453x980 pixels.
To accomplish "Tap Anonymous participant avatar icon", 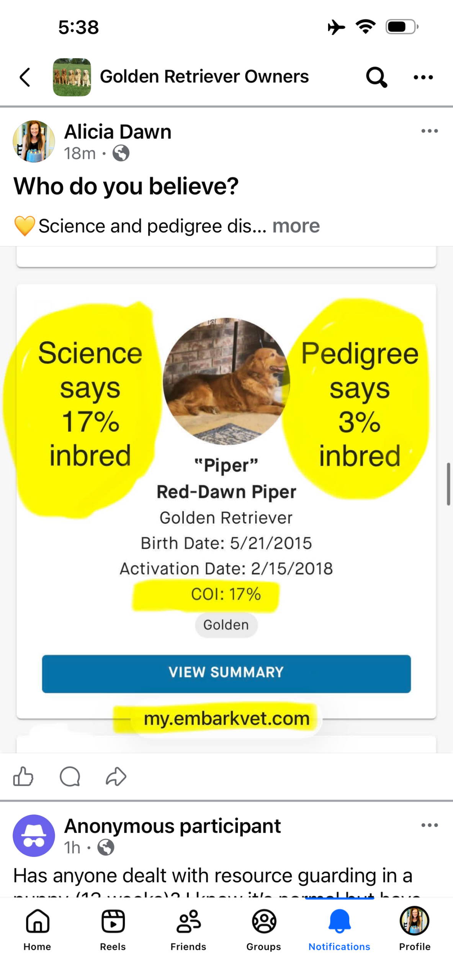I will 34,836.
